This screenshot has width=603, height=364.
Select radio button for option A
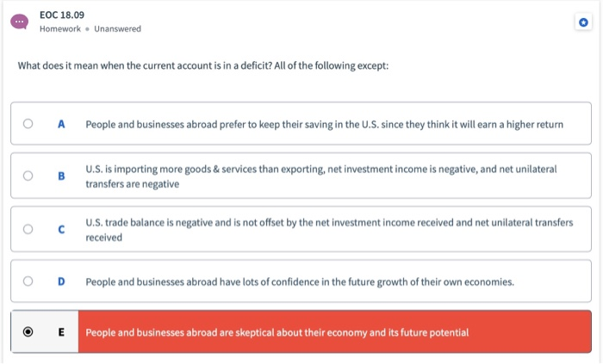(x=28, y=124)
